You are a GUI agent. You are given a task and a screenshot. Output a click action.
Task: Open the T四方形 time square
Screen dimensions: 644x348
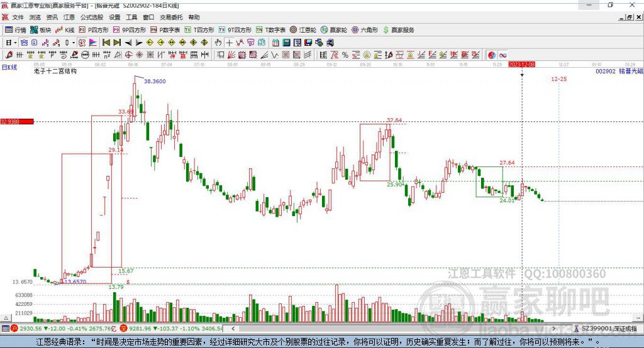[199, 30]
